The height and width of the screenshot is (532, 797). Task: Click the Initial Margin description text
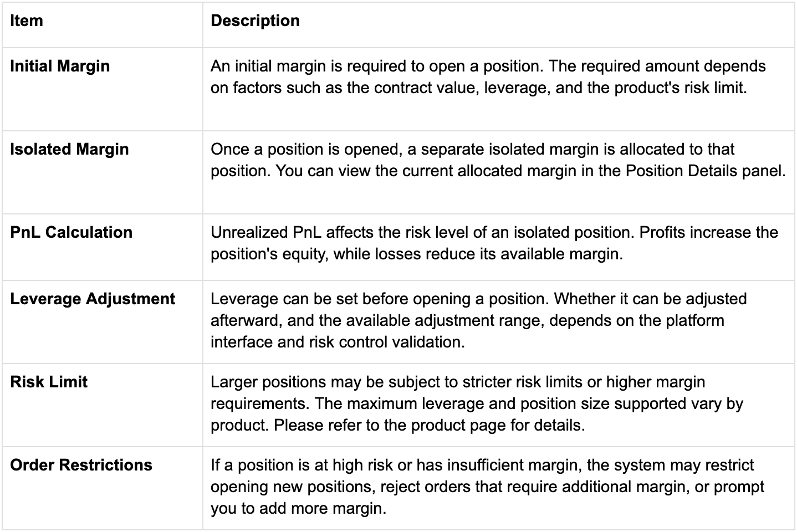point(488,77)
